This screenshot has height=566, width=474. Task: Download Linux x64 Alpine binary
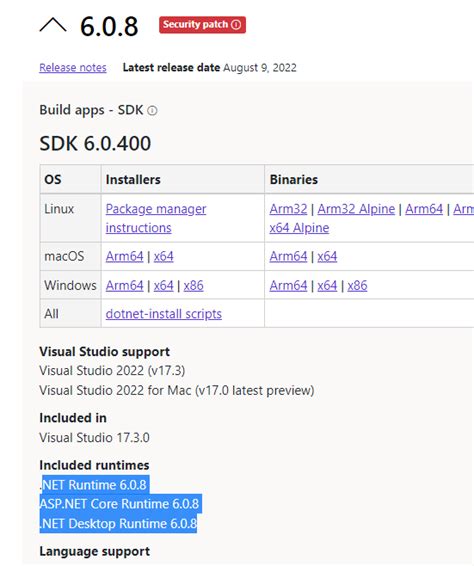coord(299,228)
